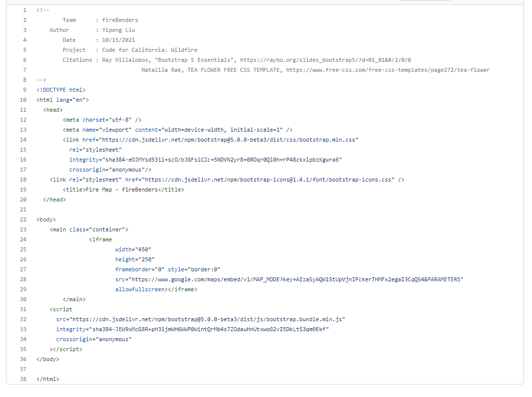Click the comment closer '-->' on line 8

(41, 80)
